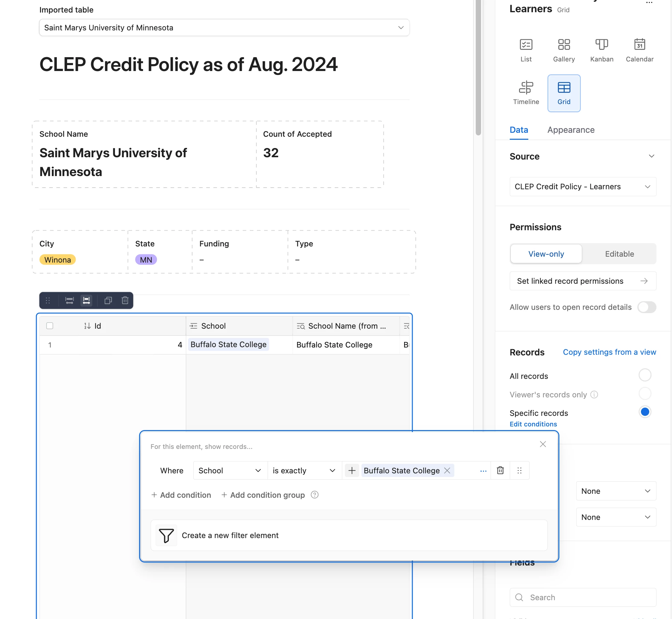
Task: Click the Count of Accepted value 32
Action: click(x=271, y=153)
